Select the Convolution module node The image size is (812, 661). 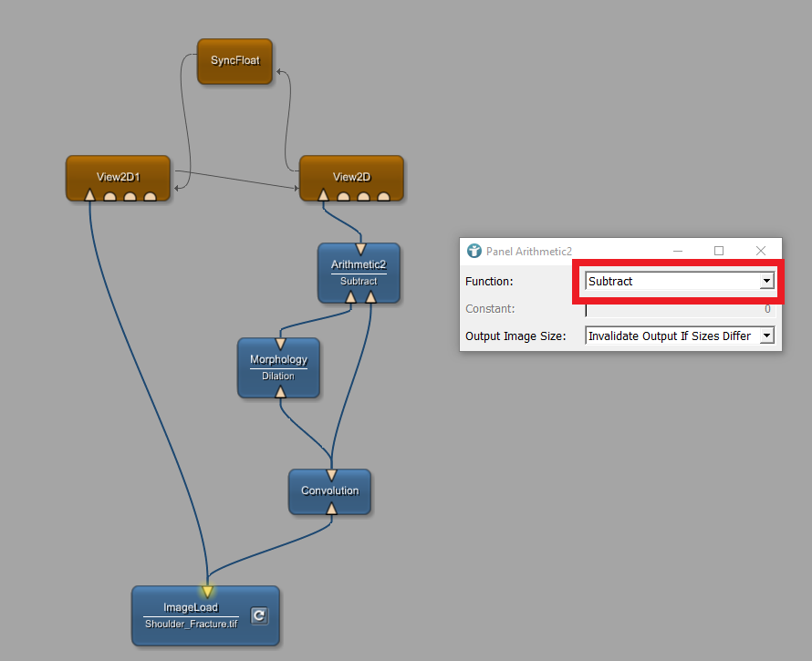(x=329, y=491)
